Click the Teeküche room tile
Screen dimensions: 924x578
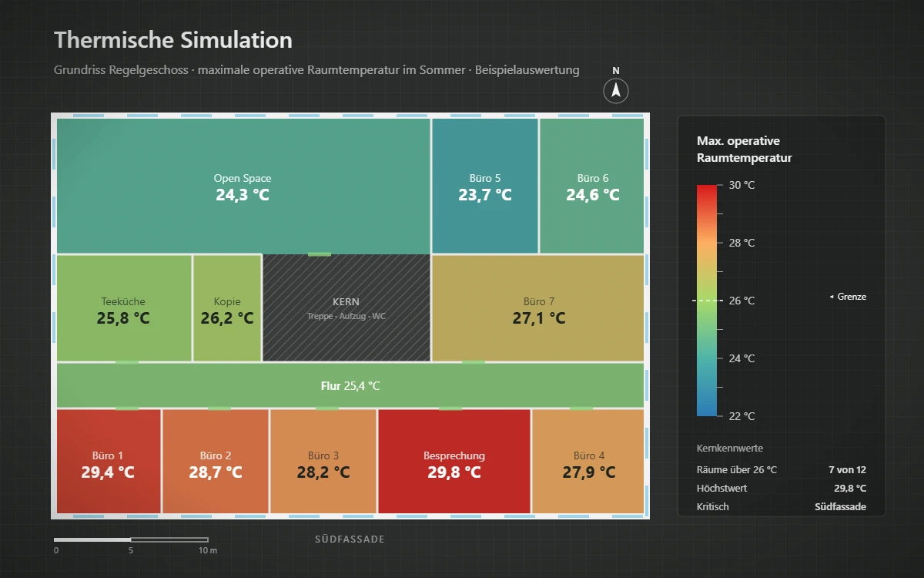click(x=124, y=308)
